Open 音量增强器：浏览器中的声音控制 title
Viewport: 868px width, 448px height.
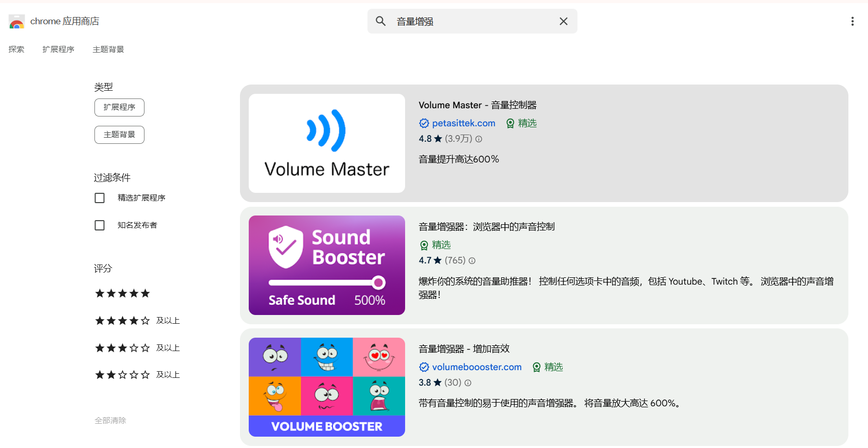487,227
